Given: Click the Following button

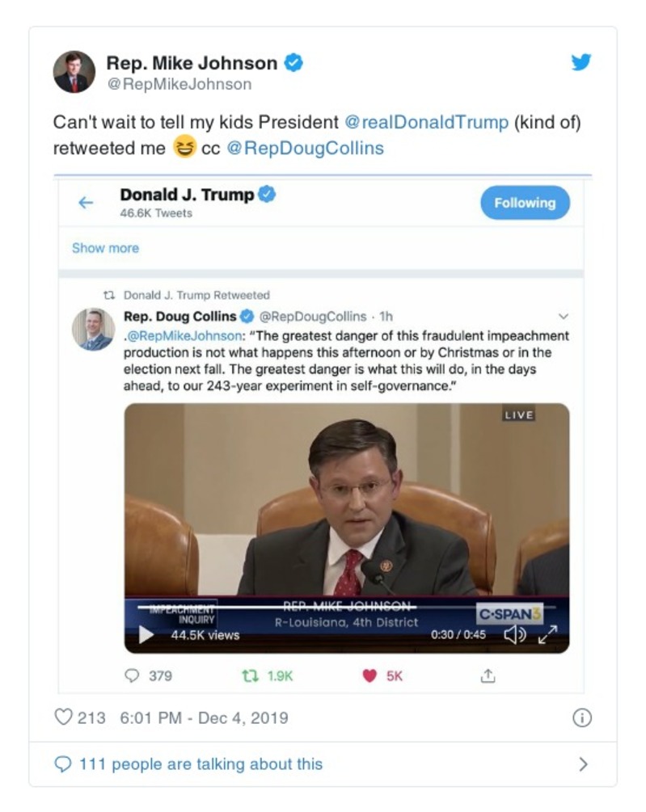Looking at the screenshot, I should [525, 203].
